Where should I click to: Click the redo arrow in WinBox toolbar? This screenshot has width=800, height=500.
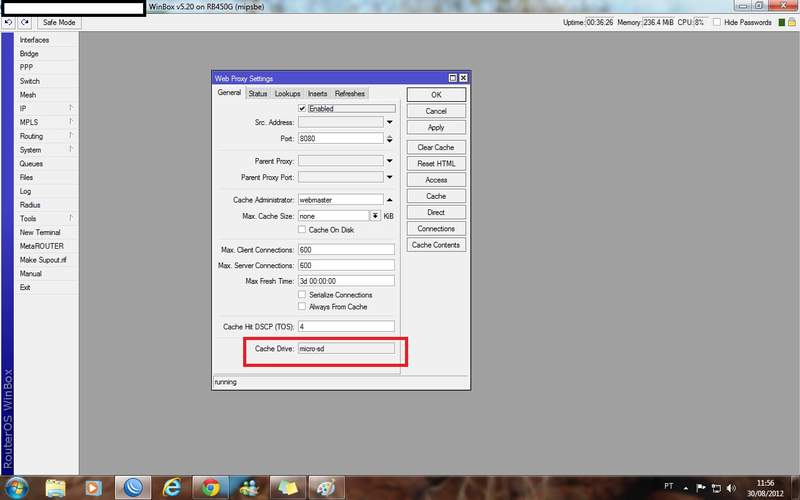(x=24, y=22)
